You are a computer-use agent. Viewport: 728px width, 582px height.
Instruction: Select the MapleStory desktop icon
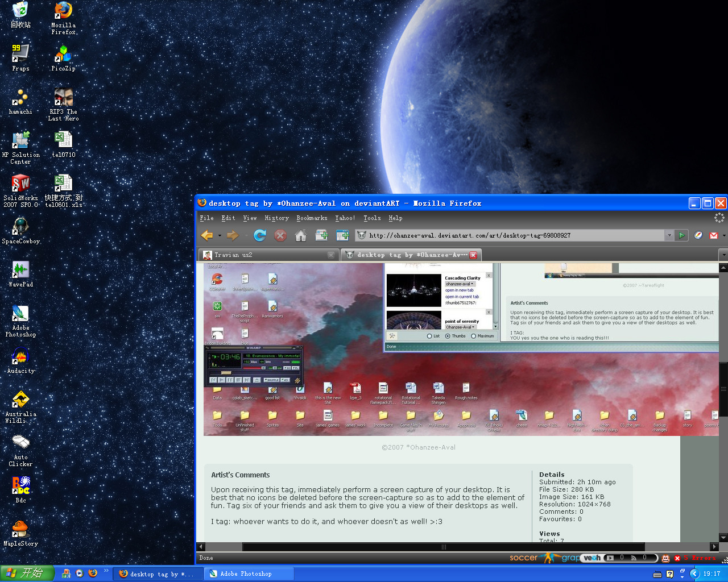coord(20,533)
